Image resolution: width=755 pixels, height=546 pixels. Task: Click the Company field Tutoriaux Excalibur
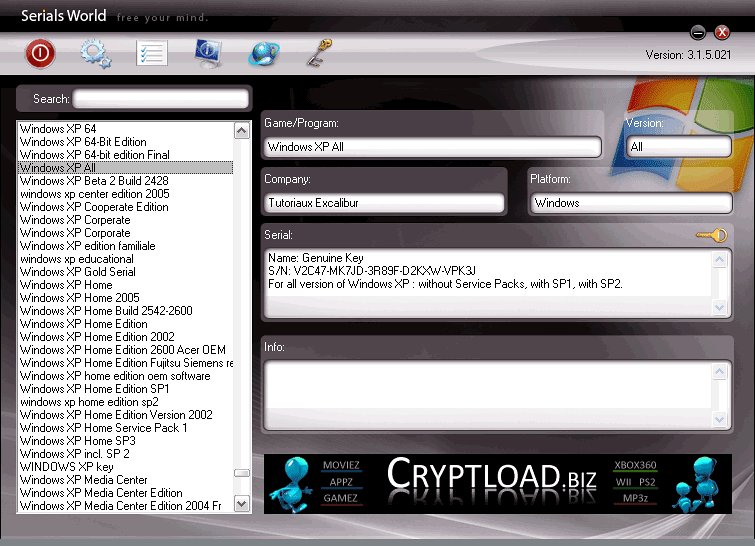click(x=384, y=203)
